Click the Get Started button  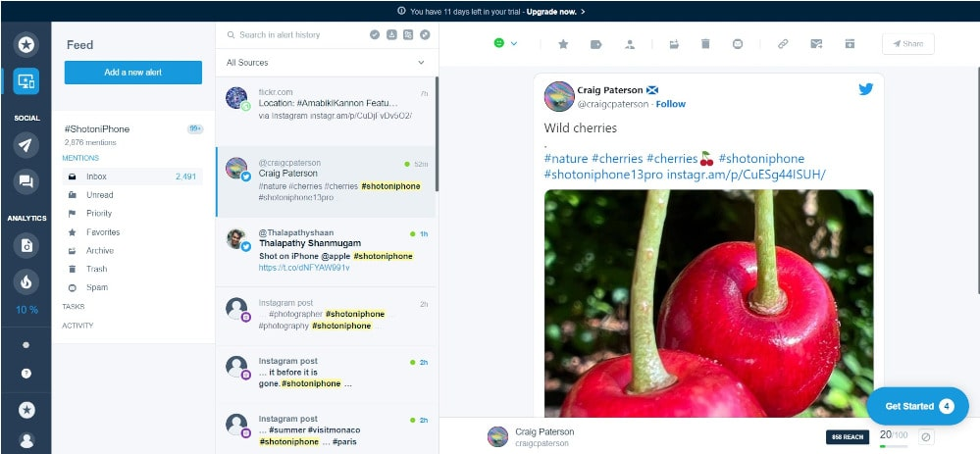pyautogui.click(x=917, y=406)
